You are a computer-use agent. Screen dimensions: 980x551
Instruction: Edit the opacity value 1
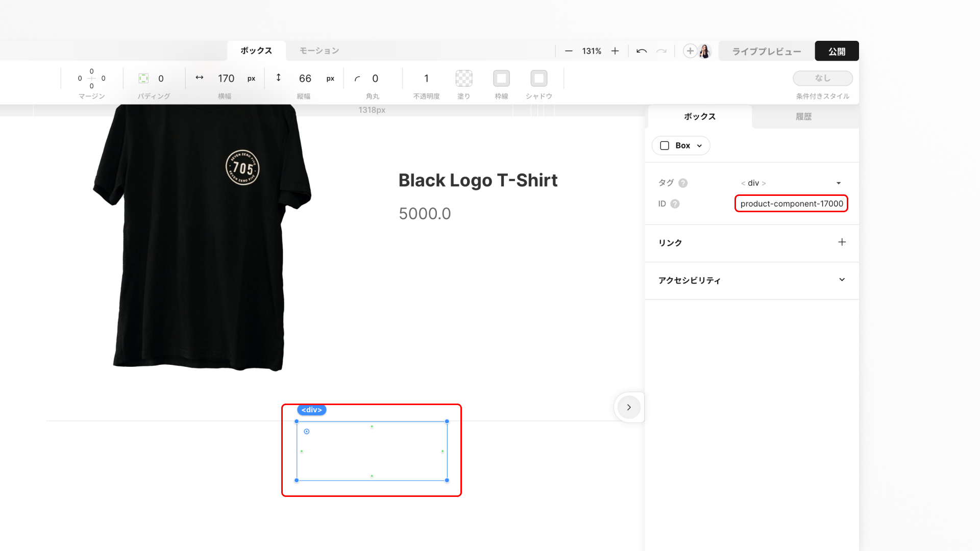coord(426,79)
